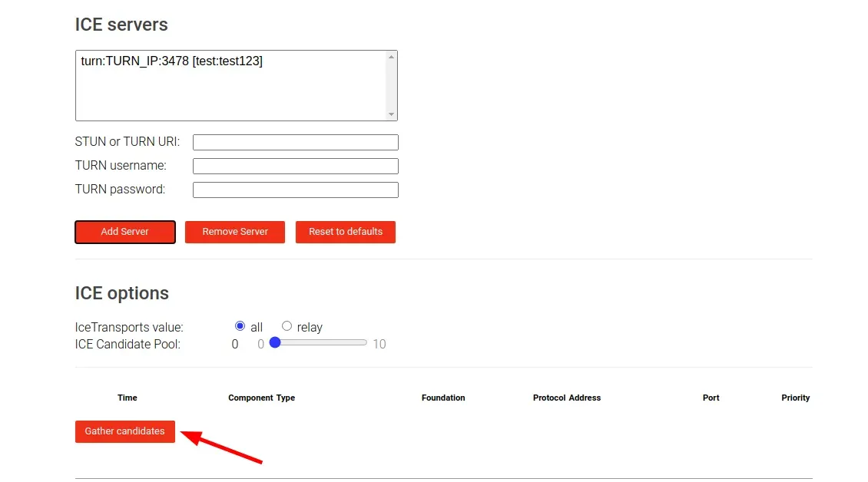868x482 pixels.
Task: Click the ICE servers list scroll-up arrow
Action: pyautogui.click(x=392, y=57)
